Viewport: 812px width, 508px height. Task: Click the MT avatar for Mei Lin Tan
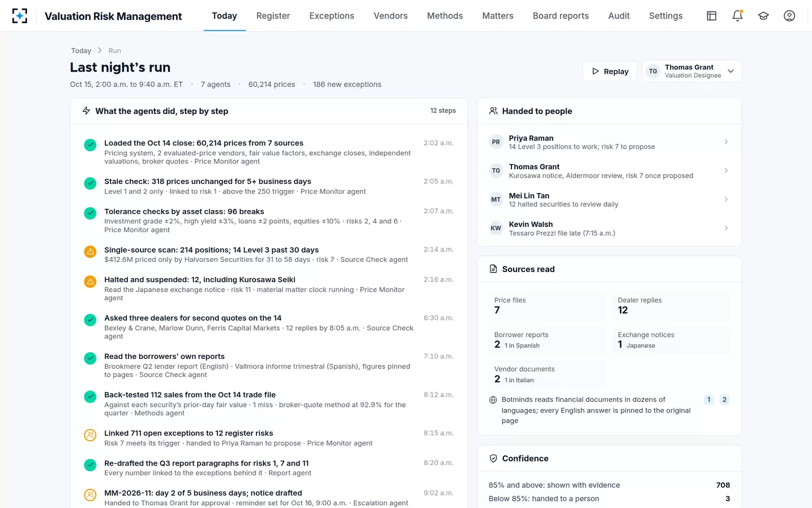coord(496,199)
